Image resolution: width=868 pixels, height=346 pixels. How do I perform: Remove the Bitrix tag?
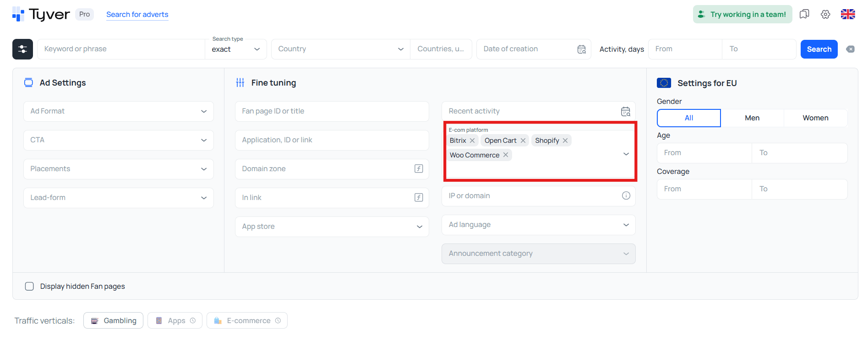[x=472, y=141]
